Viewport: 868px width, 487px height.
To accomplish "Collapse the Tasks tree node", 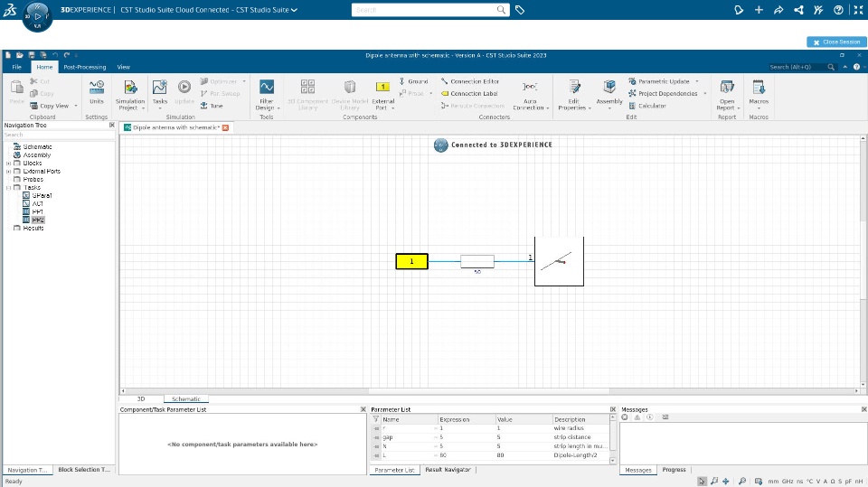I will tap(8, 188).
